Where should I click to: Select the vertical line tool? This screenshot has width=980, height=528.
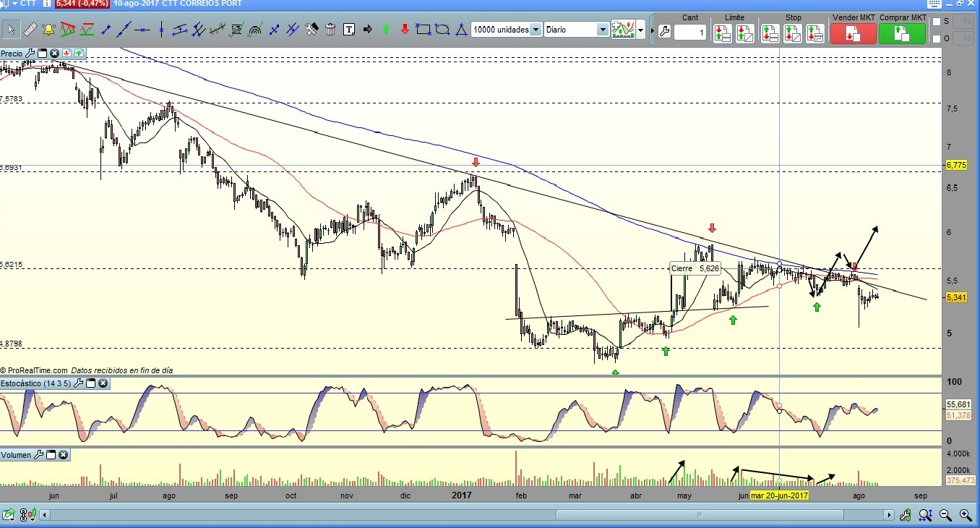161,30
